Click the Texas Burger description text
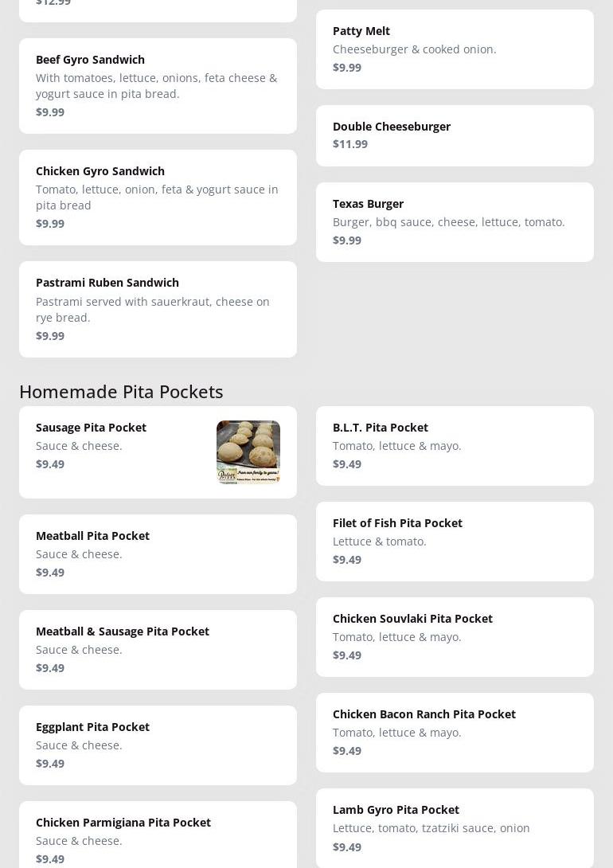Screen dimensions: 613x868 (x=448, y=222)
